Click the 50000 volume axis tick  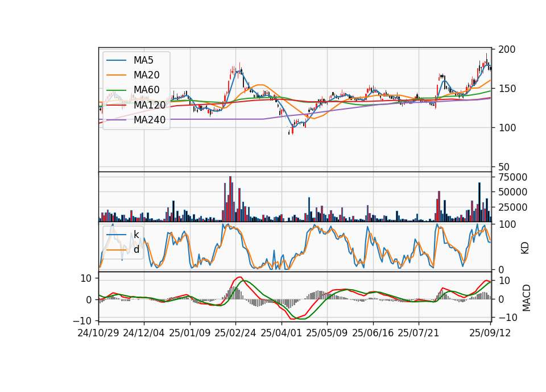512,192
